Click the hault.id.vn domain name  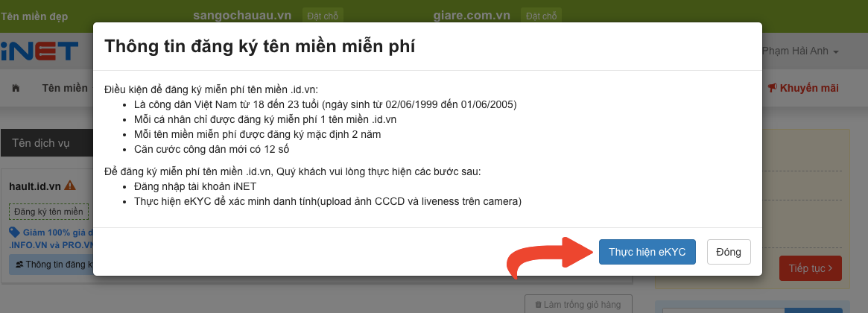[x=35, y=186]
